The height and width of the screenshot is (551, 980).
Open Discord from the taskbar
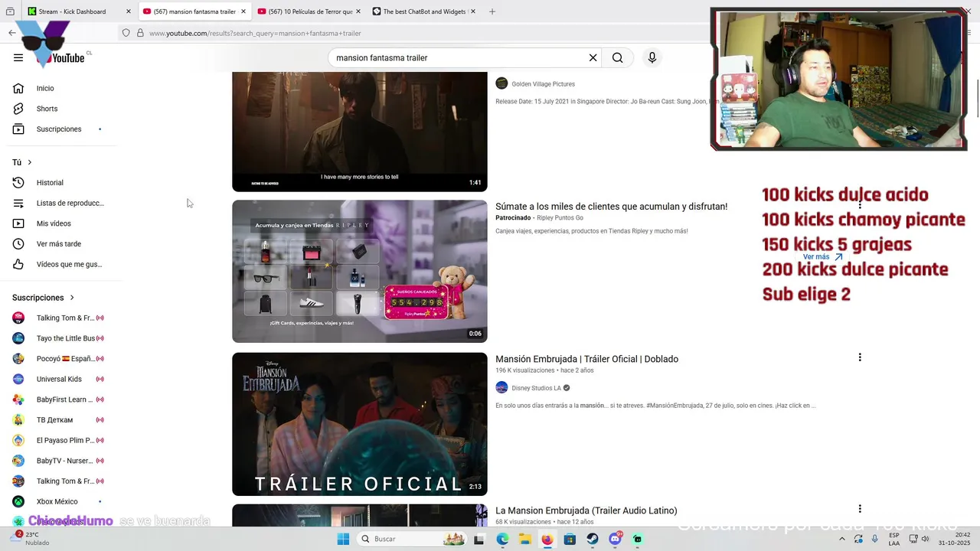615,539
